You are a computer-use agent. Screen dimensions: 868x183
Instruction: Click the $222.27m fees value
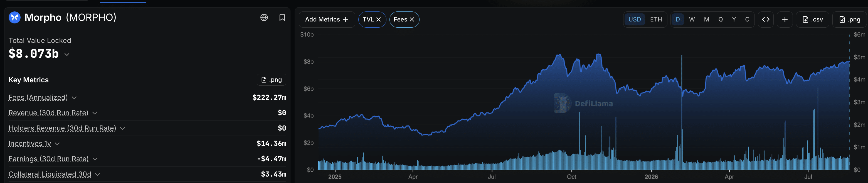point(269,98)
